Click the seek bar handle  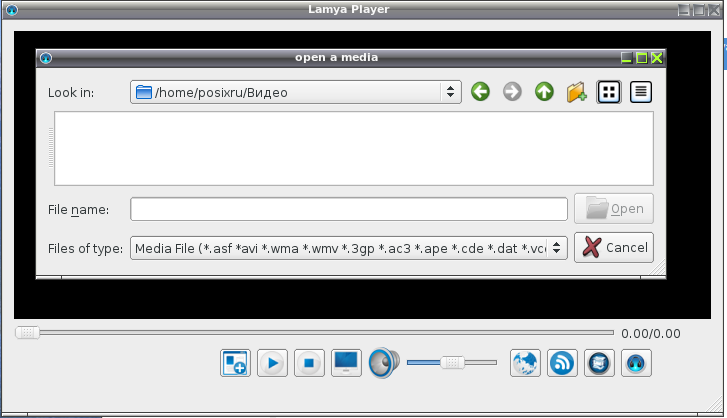pos(27,332)
